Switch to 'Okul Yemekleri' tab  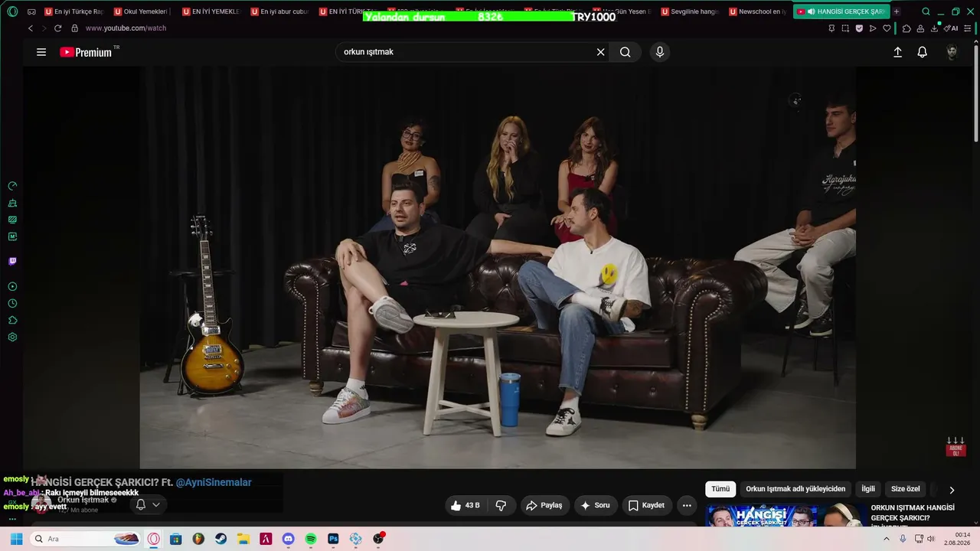coord(142,11)
